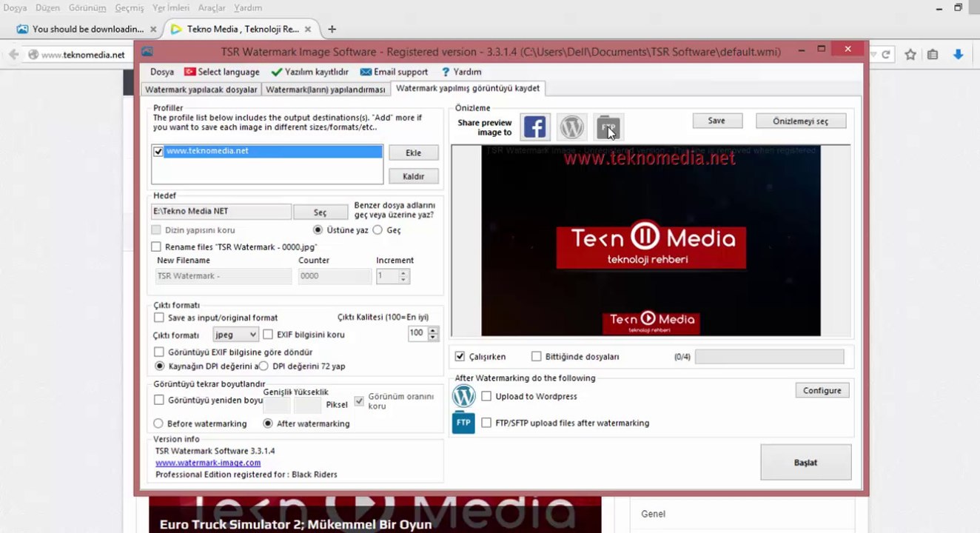Choose DPI değerini 72 yap option

coord(264,366)
